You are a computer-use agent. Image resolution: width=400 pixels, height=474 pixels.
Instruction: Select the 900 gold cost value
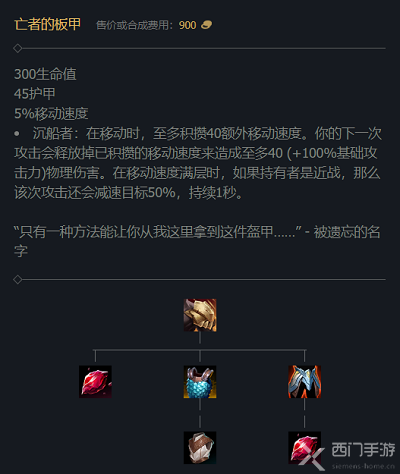(187, 25)
